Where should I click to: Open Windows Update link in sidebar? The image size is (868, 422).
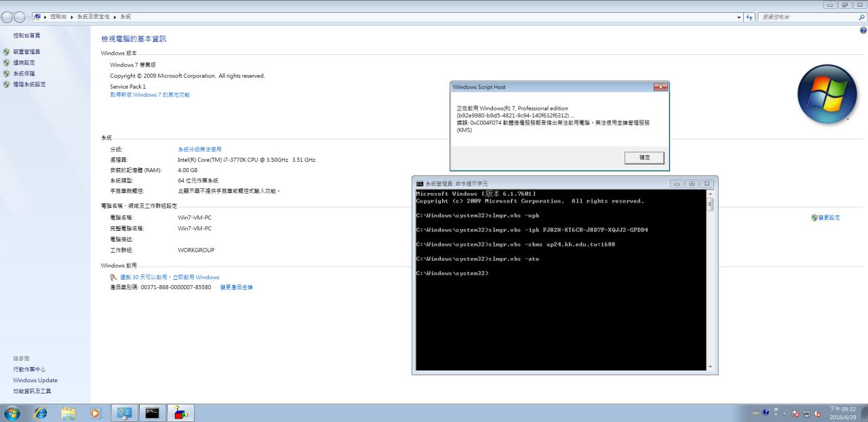tap(35, 380)
